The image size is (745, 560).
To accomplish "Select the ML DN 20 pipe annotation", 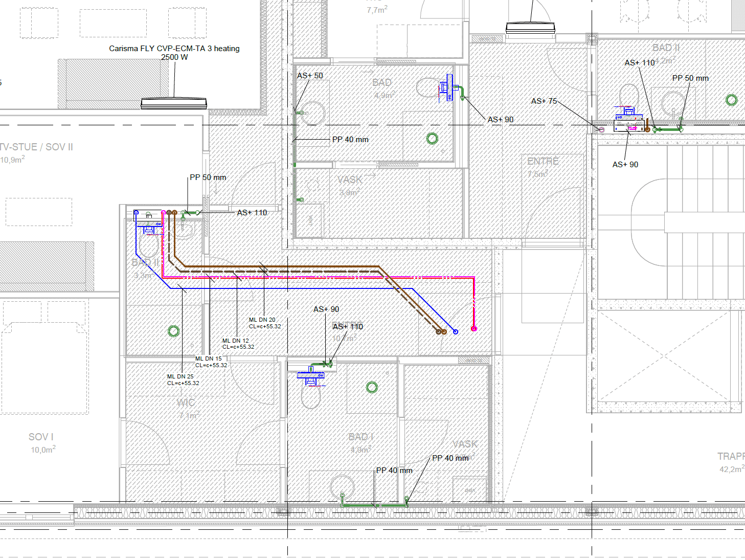I will [x=264, y=323].
